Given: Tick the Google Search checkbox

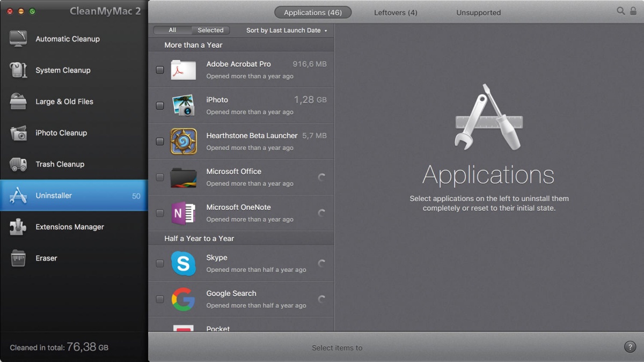Looking at the screenshot, I should (160, 299).
